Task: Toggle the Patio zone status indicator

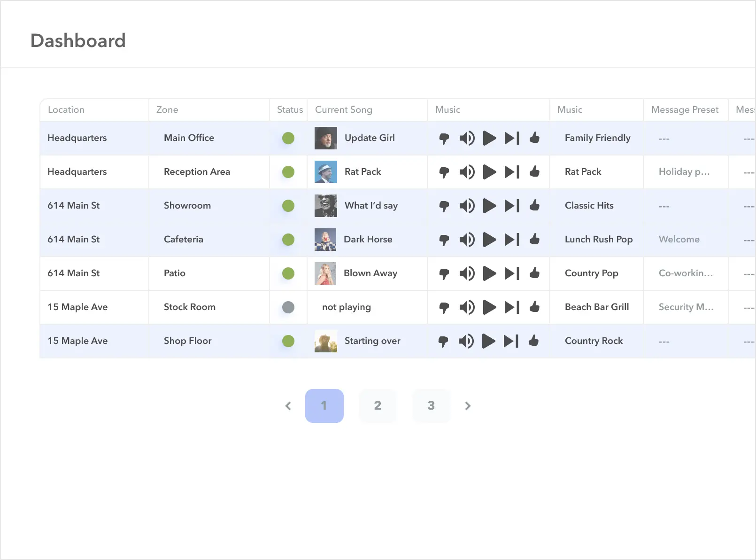Action: tap(288, 273)
